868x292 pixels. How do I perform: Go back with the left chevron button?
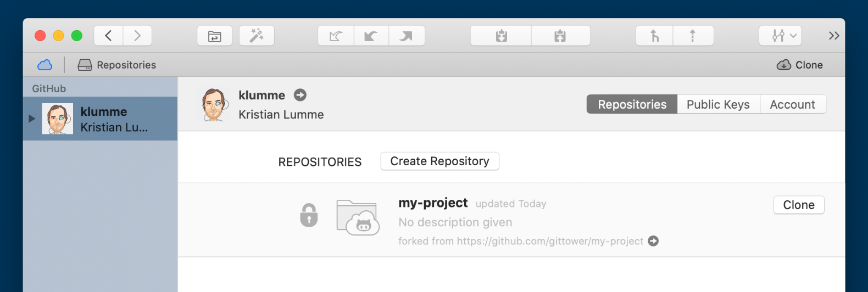[108, 36]
